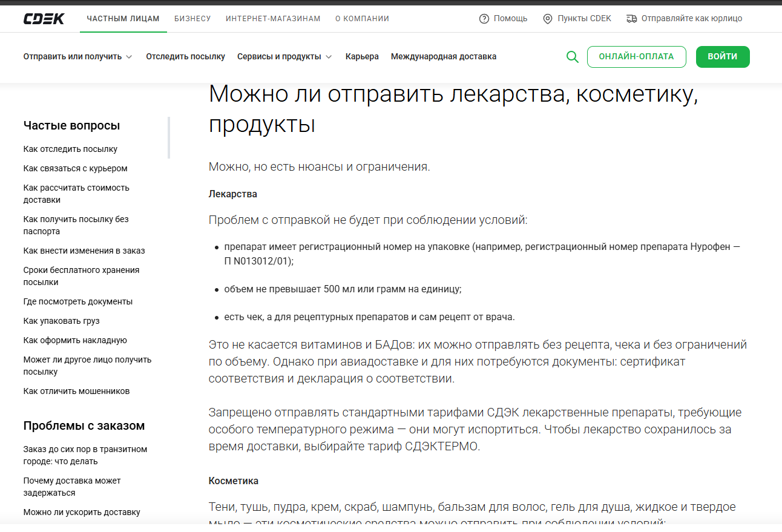The image size is (782, 532).
Task: Click the 'Косметика' subheading
Action: (x=234, y=481)
